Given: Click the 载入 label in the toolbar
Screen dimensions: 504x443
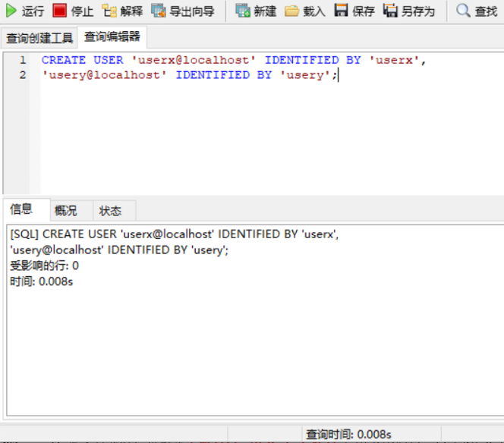Looking at the screenshot, I should click(314, 11).
